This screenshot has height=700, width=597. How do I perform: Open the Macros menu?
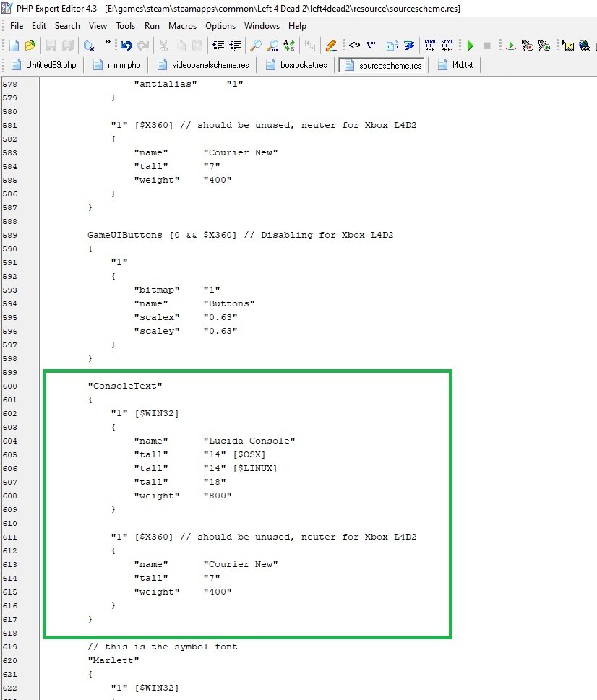point(182,26)
